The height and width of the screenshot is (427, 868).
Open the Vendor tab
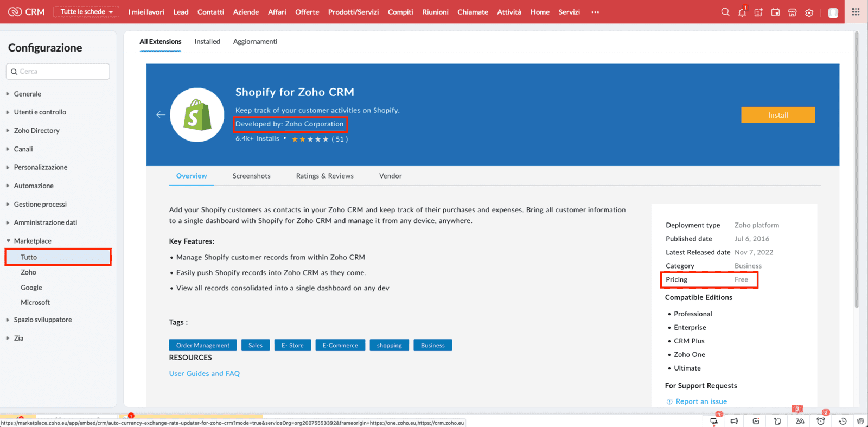tap(391, 176)
